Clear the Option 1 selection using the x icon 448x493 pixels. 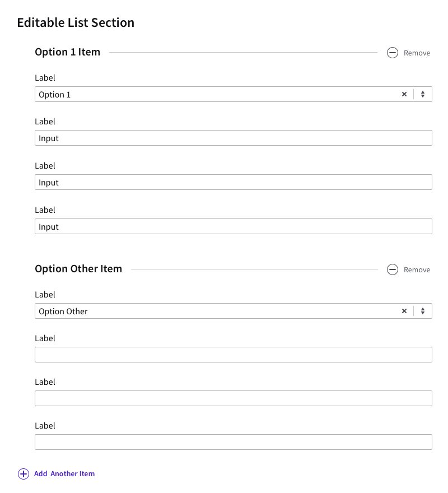tap(404, 94)
